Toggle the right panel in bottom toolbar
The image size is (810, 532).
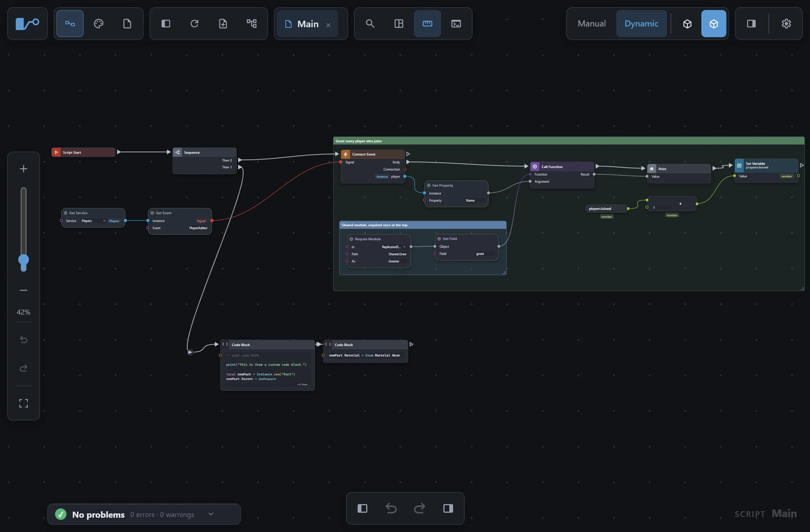(x=448, y=508)
